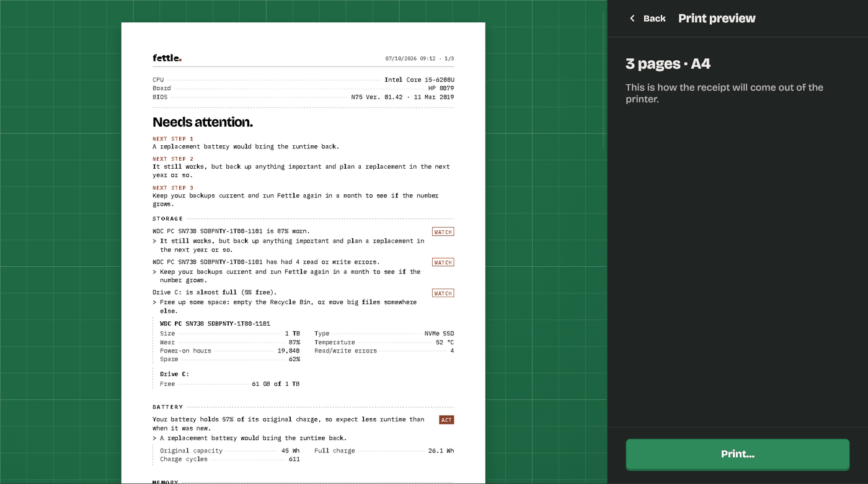Click the green Print... button
Image resolution: width=868 pixels, height=484 pixels.
coord(737,454)
